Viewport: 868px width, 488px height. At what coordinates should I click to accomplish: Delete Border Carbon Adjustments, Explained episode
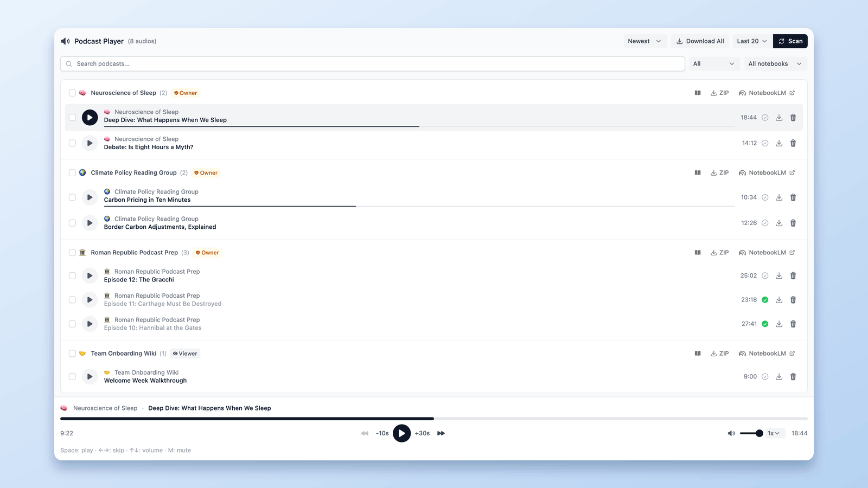click(793, 223)
